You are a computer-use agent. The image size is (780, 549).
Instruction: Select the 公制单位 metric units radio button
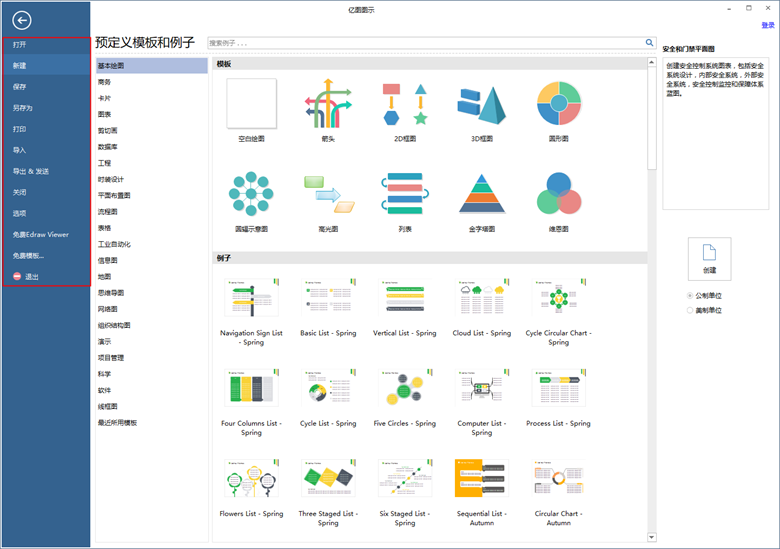690,295
